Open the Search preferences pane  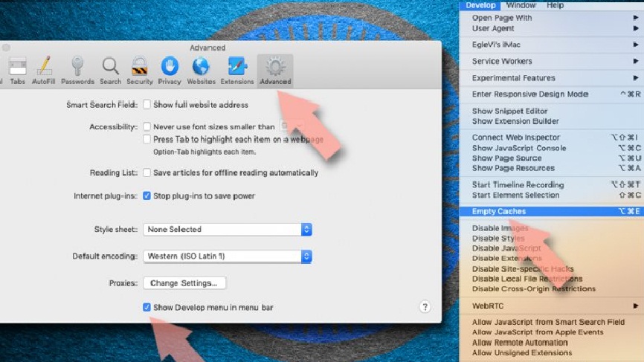click(x=110, y=70)
